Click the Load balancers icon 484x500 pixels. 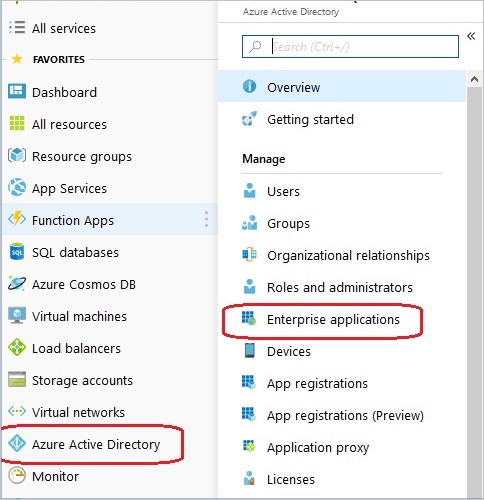(x=17, y=347)
